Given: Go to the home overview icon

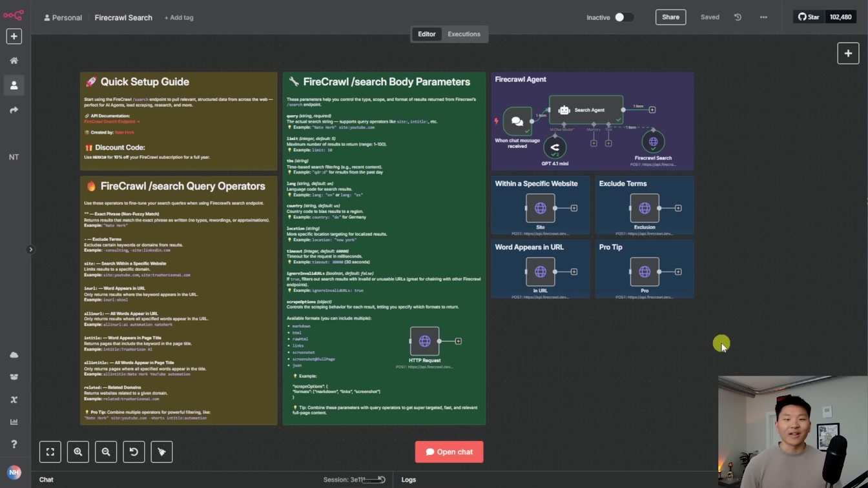Looking at the screenshot, I should pos(14,61).
